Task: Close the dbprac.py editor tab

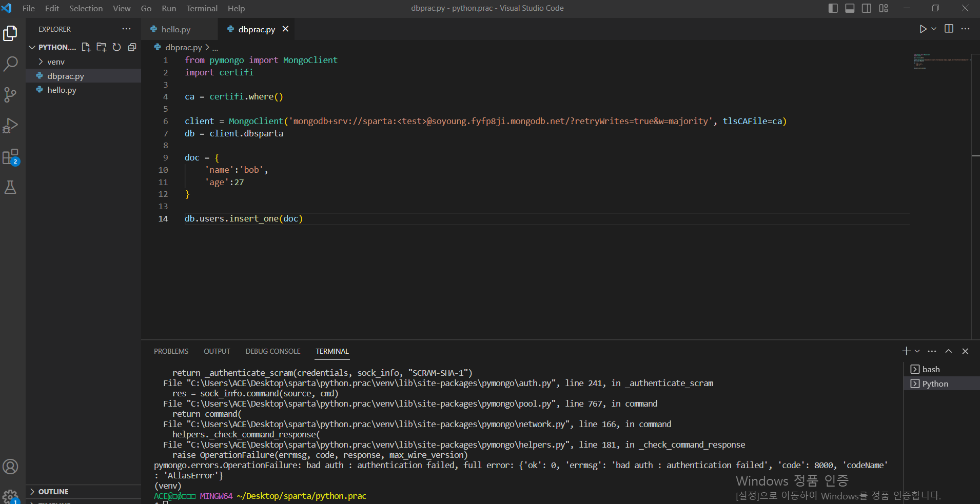Action: pos(285,29)
